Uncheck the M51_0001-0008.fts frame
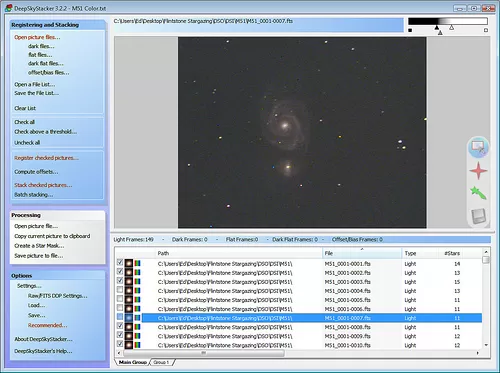500x373 pixels. [x=120, y=326]
